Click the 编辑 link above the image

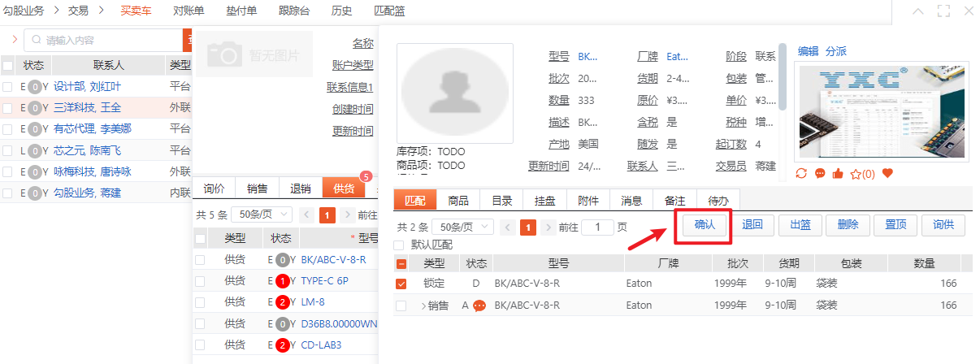coord(808,50)
